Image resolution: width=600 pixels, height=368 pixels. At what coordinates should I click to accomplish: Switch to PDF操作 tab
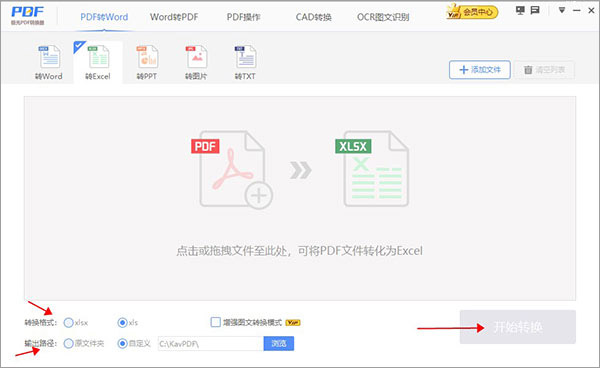[243, 17]
